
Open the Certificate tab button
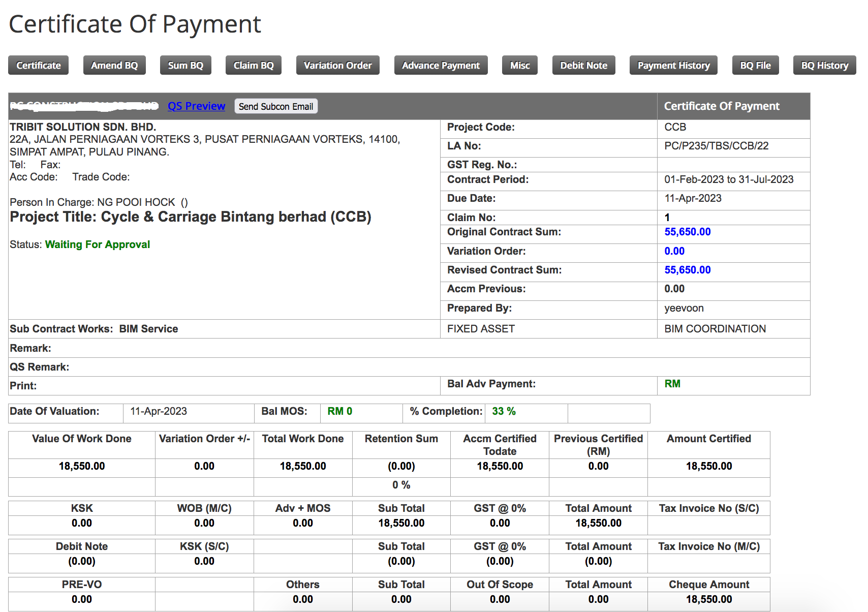click(39, 66)
